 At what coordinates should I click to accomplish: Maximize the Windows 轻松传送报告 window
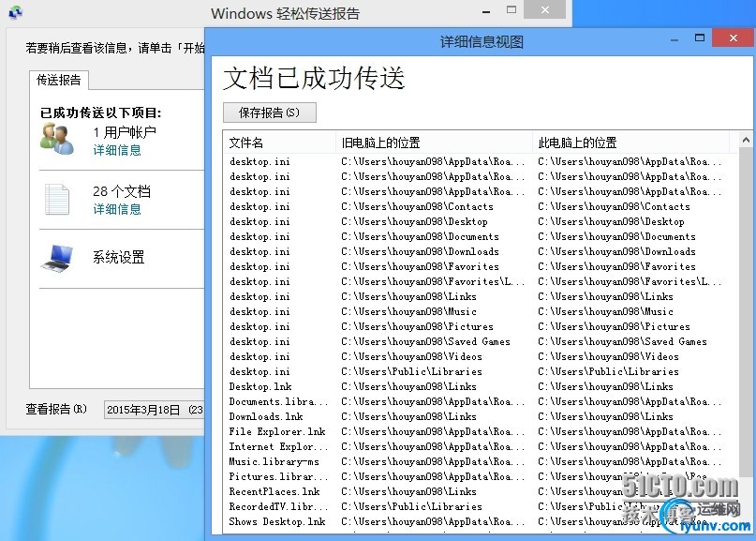point(511,9)
